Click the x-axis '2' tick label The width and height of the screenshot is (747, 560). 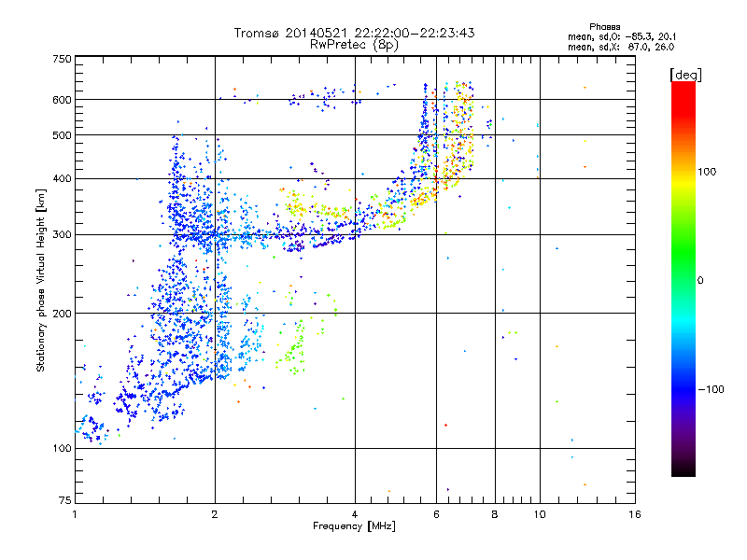click(x=215, y=514)
